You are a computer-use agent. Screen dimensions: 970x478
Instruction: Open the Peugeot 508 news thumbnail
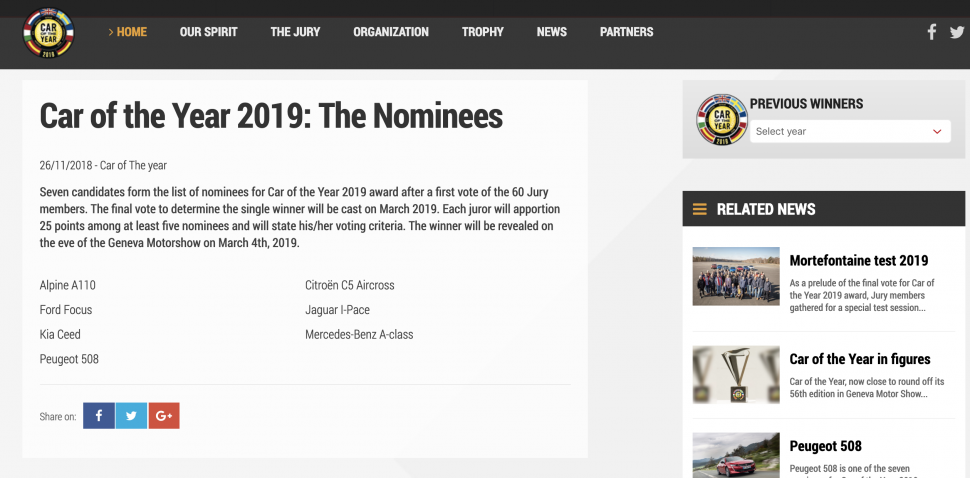coord(735,455)
